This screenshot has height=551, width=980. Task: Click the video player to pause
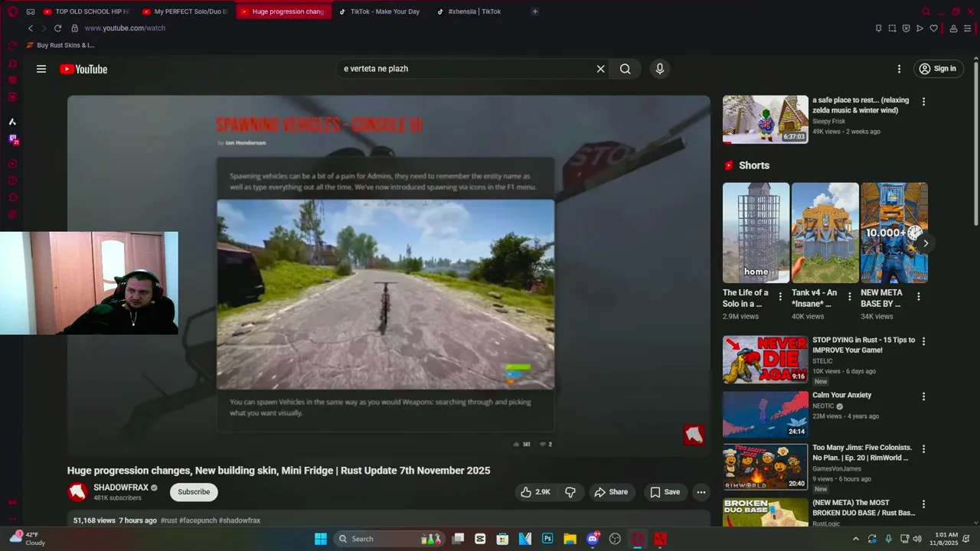pos(389,275)
